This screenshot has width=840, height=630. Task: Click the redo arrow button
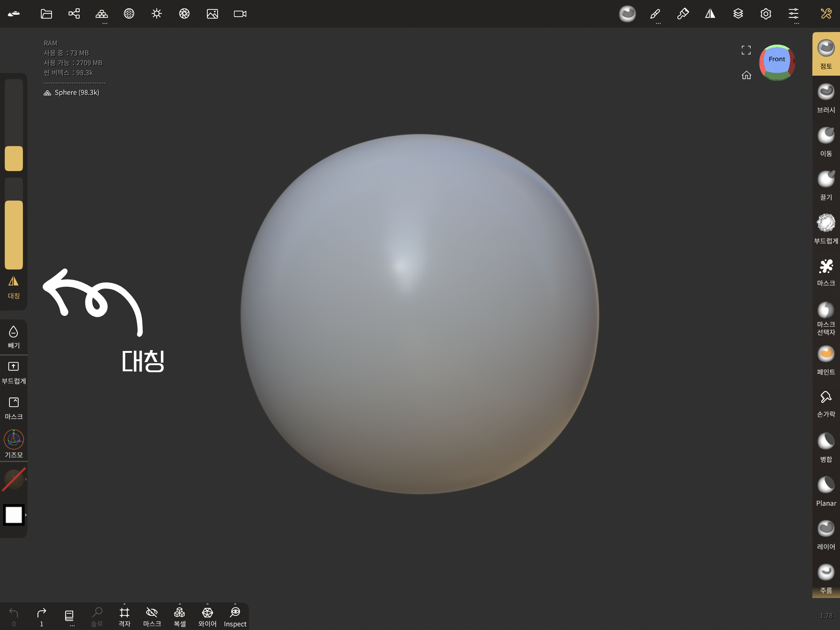42,613
